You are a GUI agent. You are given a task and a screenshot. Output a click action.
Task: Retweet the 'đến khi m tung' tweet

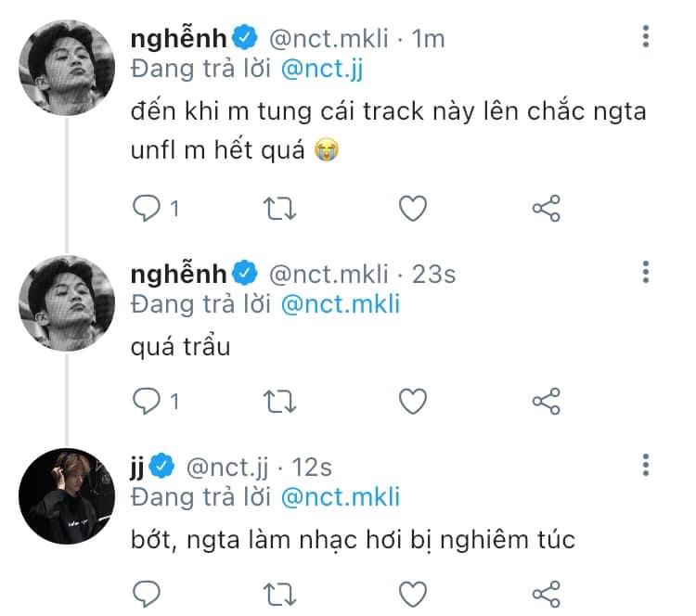click(x=279, y=210)
